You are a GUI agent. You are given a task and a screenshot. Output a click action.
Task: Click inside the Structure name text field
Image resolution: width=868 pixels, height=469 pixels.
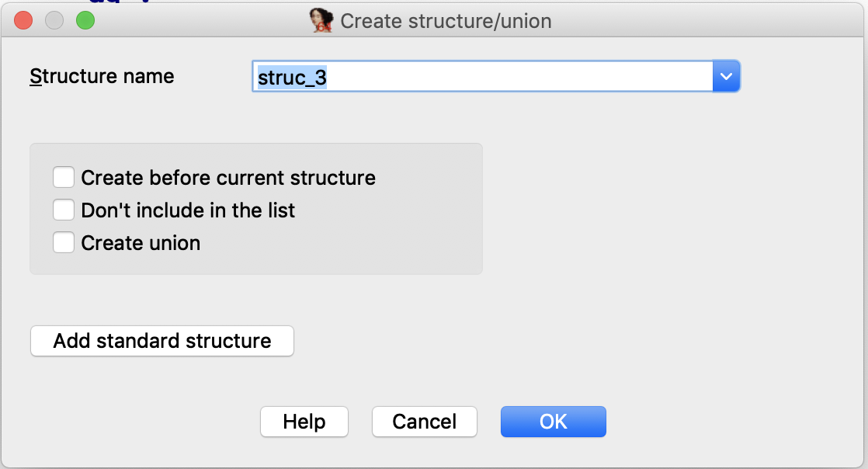point(483,76)
